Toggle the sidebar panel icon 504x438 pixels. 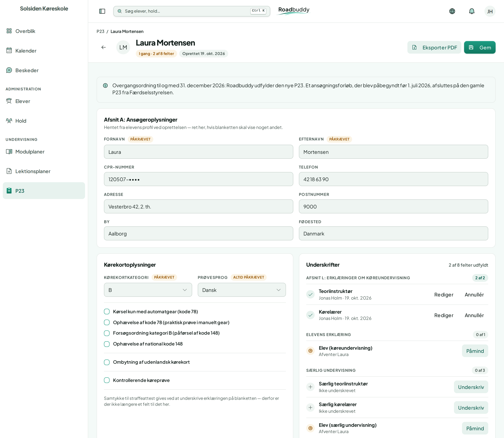point(102,11)
